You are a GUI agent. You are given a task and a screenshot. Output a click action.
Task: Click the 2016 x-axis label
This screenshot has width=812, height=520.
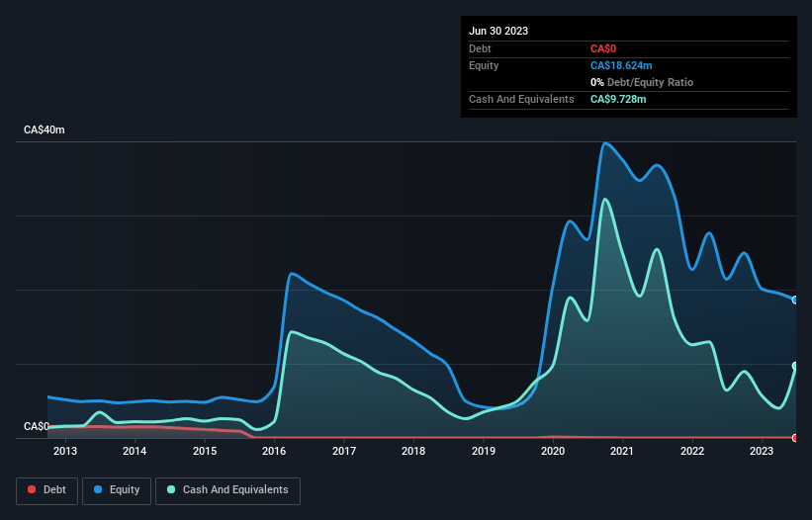point(274,451)
